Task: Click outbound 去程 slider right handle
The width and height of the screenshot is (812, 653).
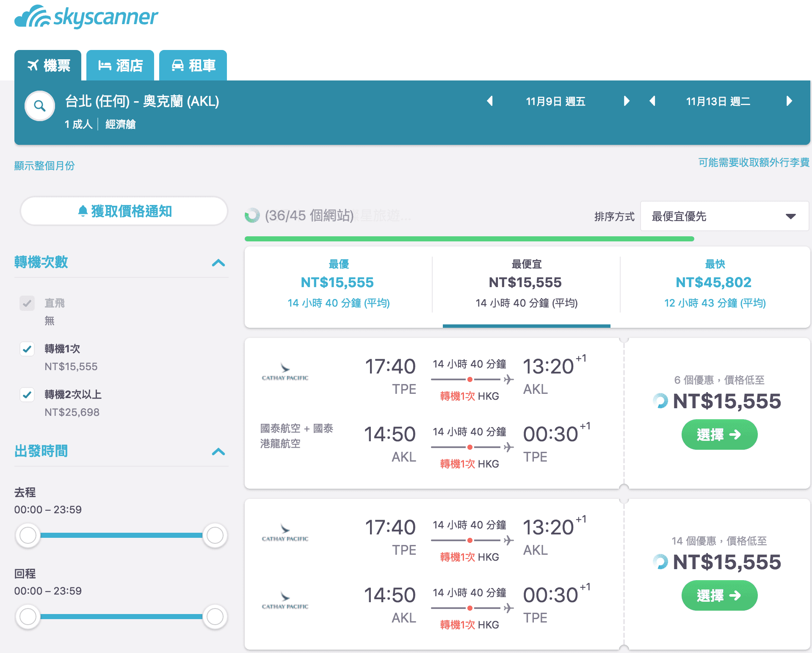Action: coord(215,535)
